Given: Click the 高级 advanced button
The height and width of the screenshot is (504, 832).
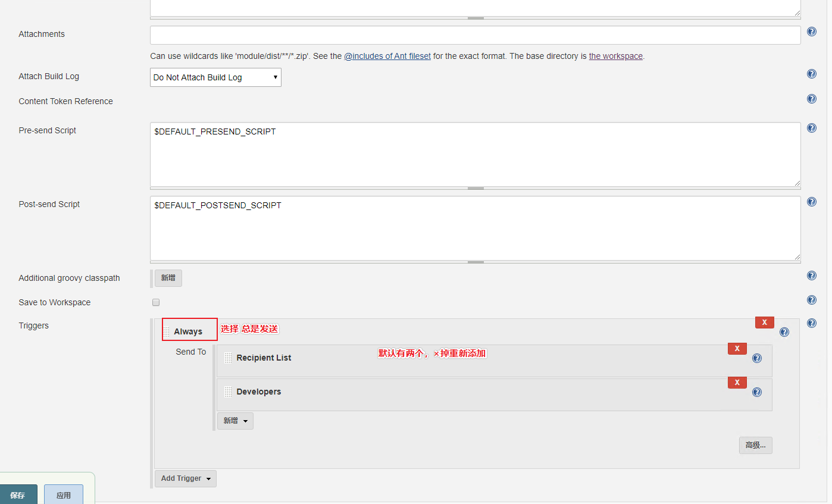Looking at the screenshot, I should (755, 445).
